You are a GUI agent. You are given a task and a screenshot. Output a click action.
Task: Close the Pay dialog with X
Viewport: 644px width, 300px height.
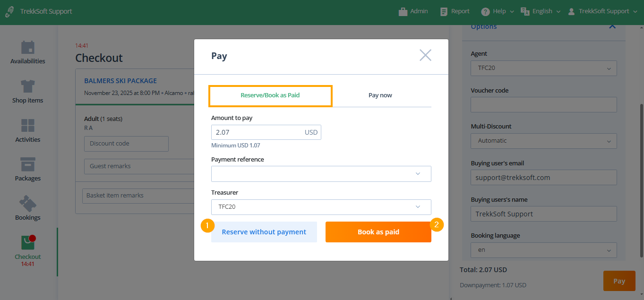click(x=425, y=55)
